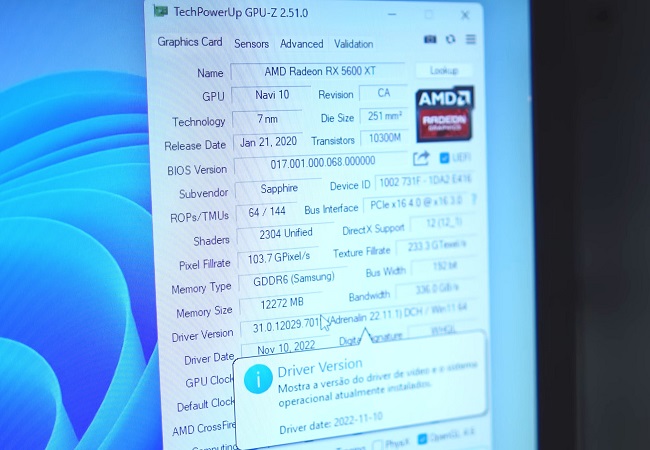Click the Bus Width value field
Image resolution: width=650 pixels, height=450 pixels.
click(444, 266)
